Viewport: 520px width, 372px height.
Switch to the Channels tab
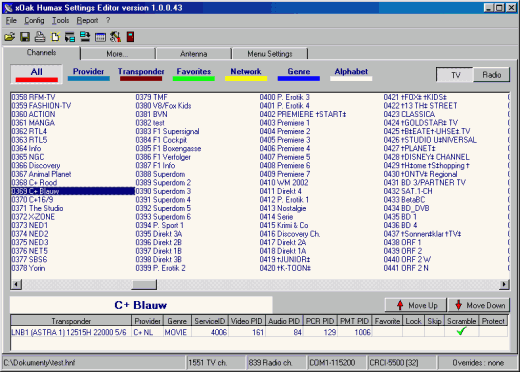pyautogui.click(x=41, y=53)
